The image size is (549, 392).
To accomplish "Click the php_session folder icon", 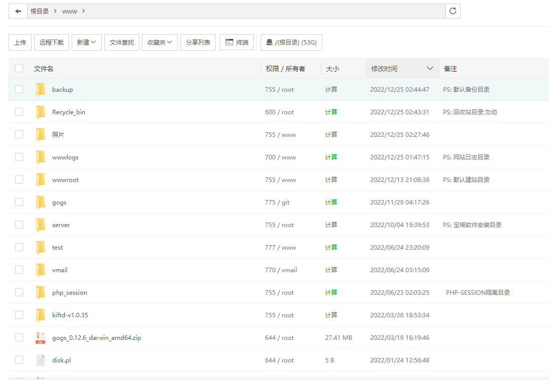I will [x=41, y=293].
